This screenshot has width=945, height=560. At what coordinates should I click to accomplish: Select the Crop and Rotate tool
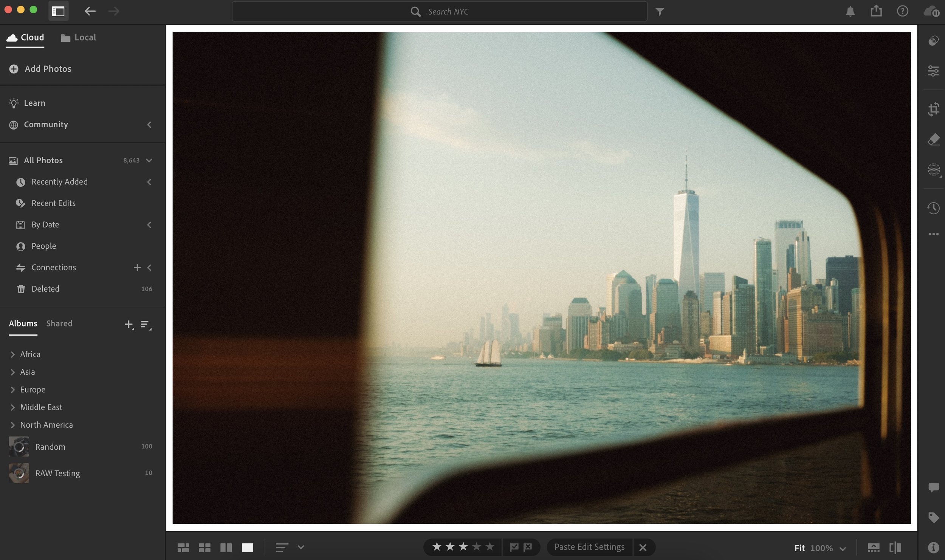(x=933, y=109)
